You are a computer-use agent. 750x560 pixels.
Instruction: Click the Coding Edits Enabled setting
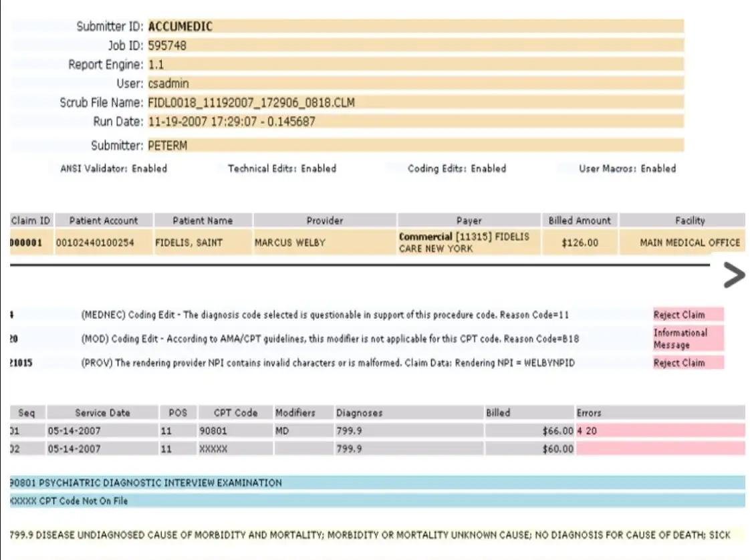point(458,168)
